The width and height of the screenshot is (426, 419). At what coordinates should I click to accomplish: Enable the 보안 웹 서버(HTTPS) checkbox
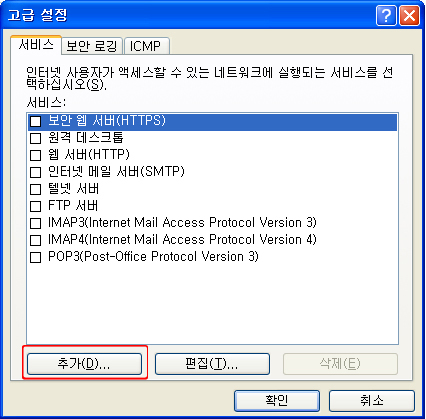pyautogui.click(x=35, y=121)
